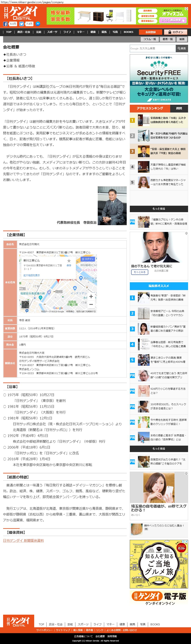Expand 編集部オススメ list via もっと見る bar
The height and width of the screenshot is (644, 191).
159,449
